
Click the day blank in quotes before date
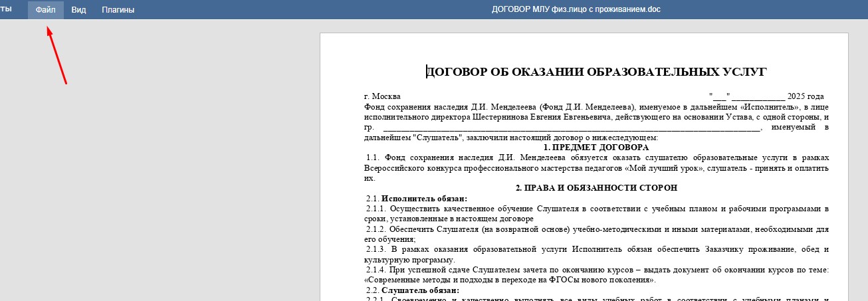coord(720,96)
